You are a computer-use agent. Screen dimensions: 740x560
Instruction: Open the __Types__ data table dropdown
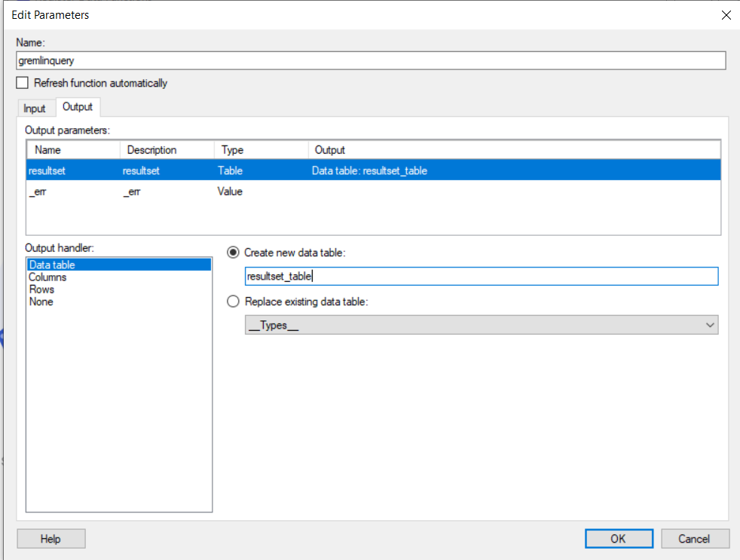tap(481, 325)
